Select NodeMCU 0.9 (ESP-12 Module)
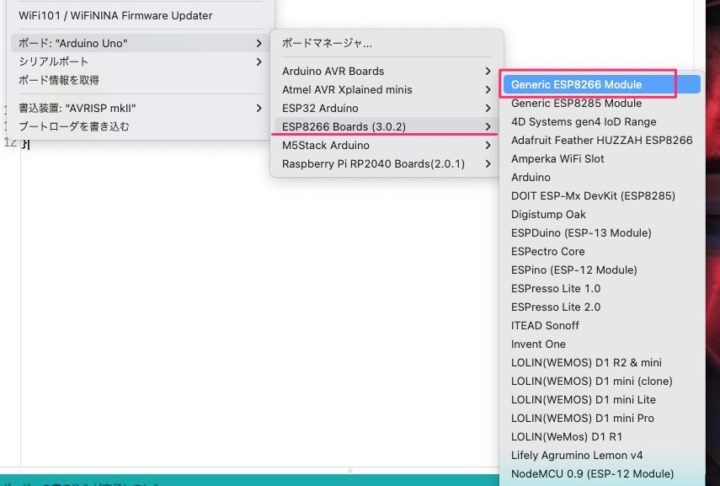 point(592,473)
